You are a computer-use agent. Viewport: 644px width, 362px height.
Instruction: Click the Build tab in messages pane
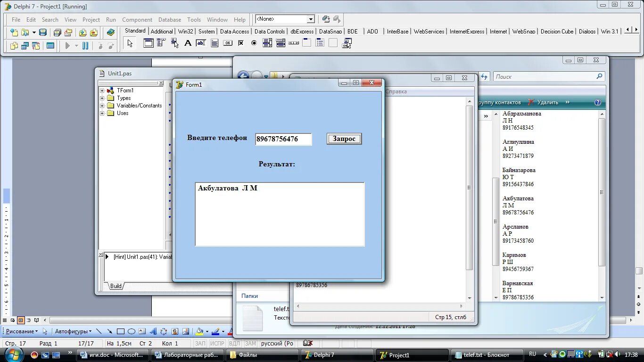click(x=116, y=286)
